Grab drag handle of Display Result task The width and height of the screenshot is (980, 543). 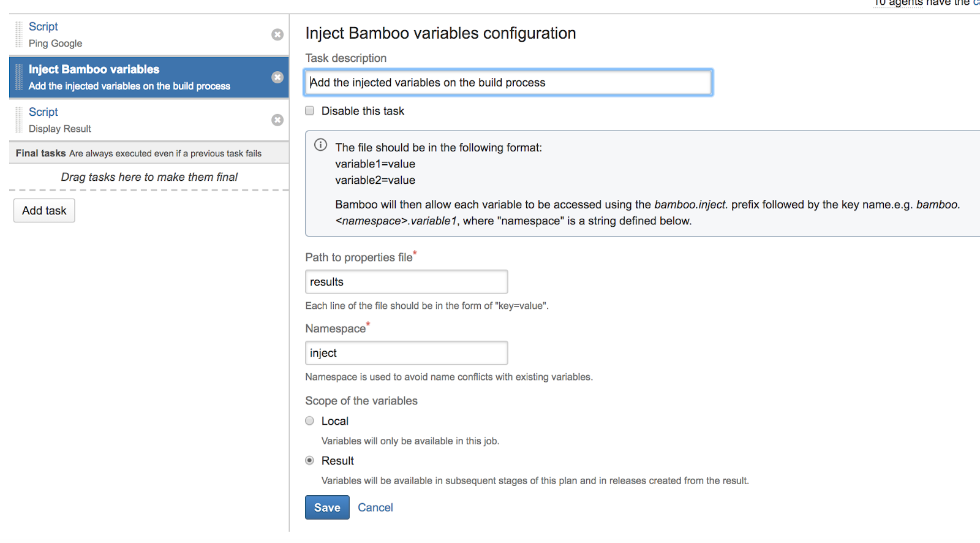click(x=18, y=120)
